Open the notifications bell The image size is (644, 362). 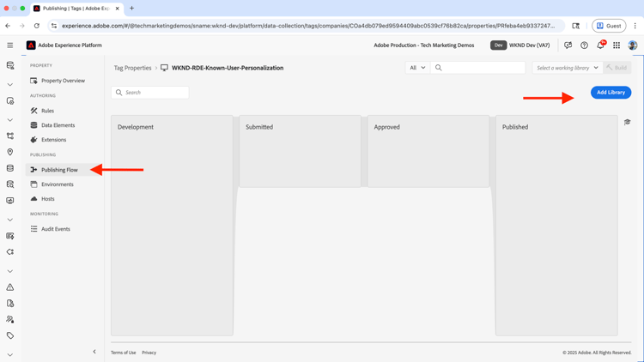point(600,45)
